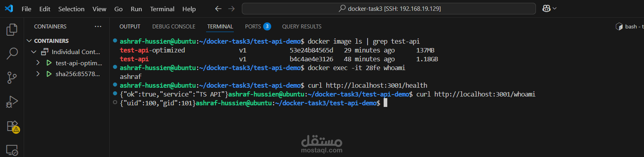Viewport: 644px width, 157px height.
Task: Click the CONTAINERS sidebar title
Action: click(50, 26)
